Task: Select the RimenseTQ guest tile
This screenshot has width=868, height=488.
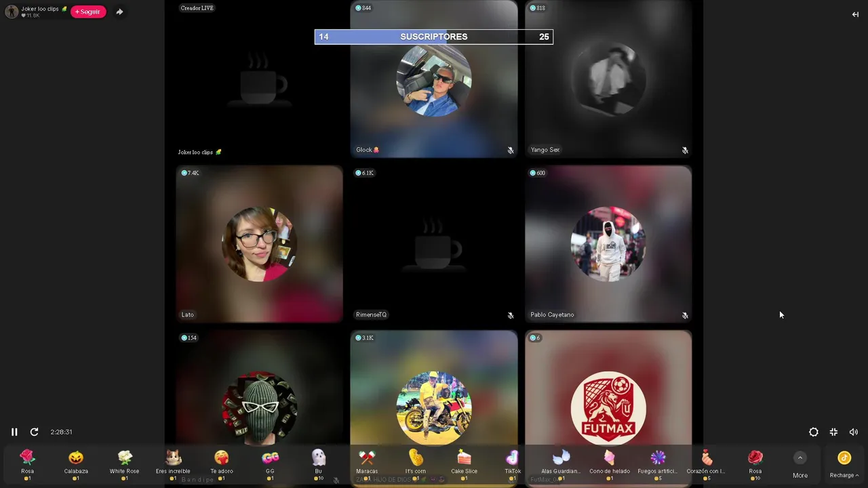Action: point(434,244)
